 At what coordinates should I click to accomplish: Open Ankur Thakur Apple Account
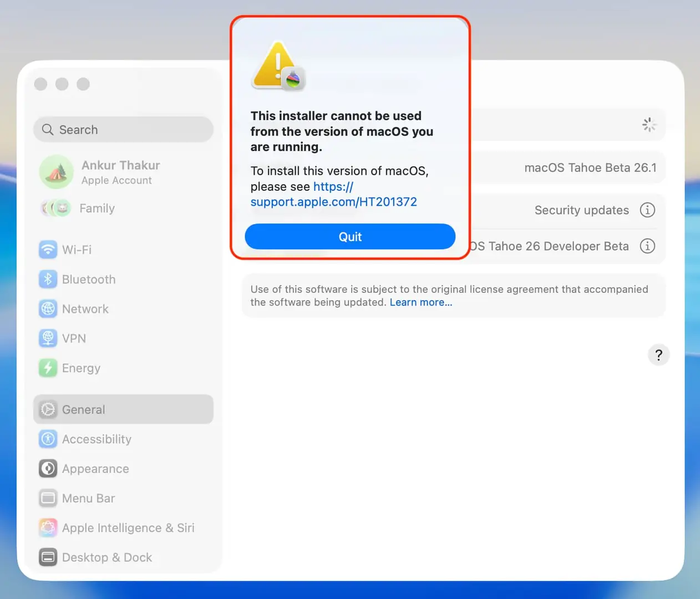click(123, 172)
